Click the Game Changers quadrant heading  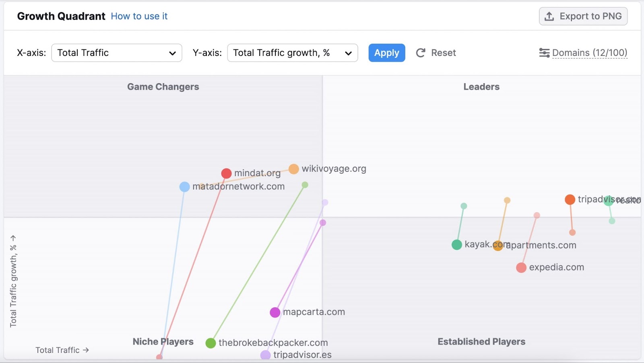(x=163, y=86)
